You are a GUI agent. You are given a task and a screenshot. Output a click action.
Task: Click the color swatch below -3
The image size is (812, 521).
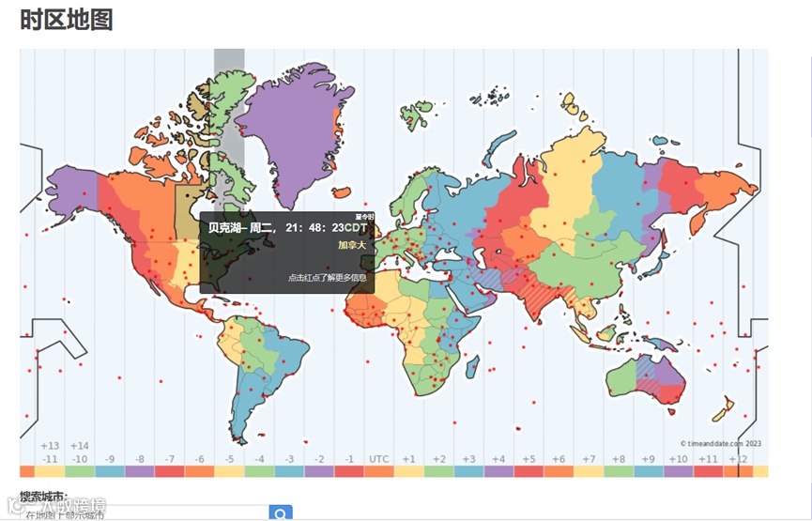[x=289, y=471]
